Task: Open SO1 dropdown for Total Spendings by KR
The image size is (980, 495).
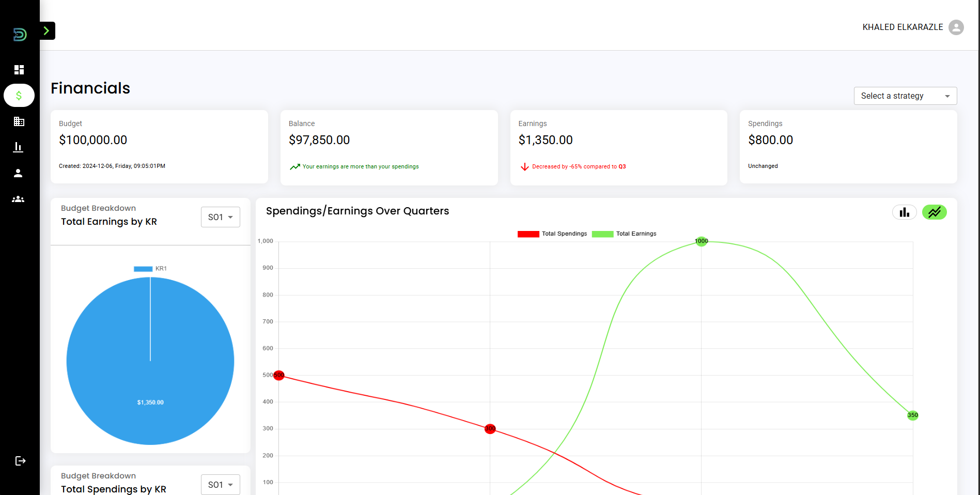Action: [x=221, y=485]
